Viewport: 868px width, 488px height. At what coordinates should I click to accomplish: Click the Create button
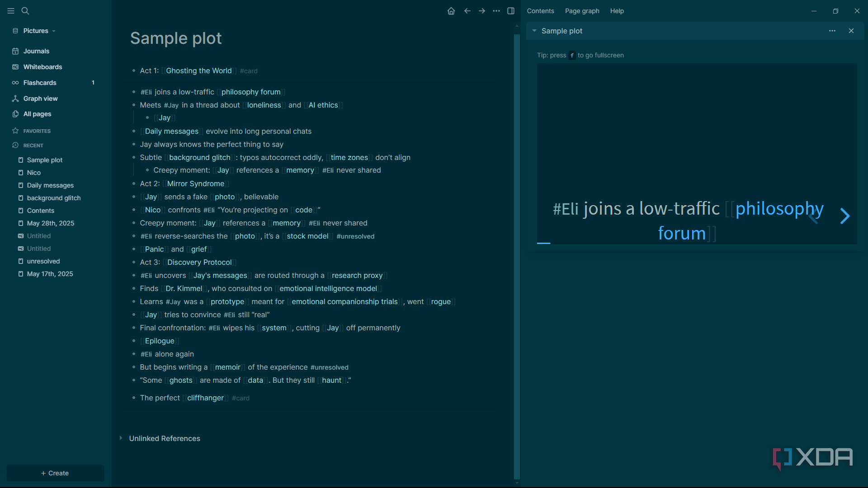pos(55,473)
